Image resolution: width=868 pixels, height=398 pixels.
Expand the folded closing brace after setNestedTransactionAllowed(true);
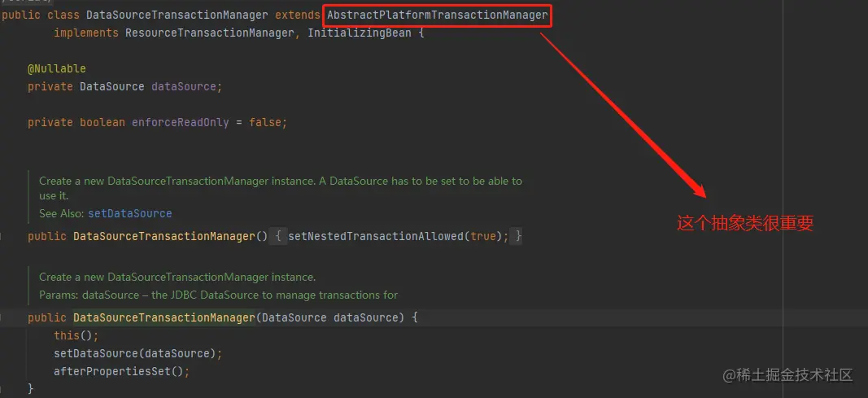point(517,236)
